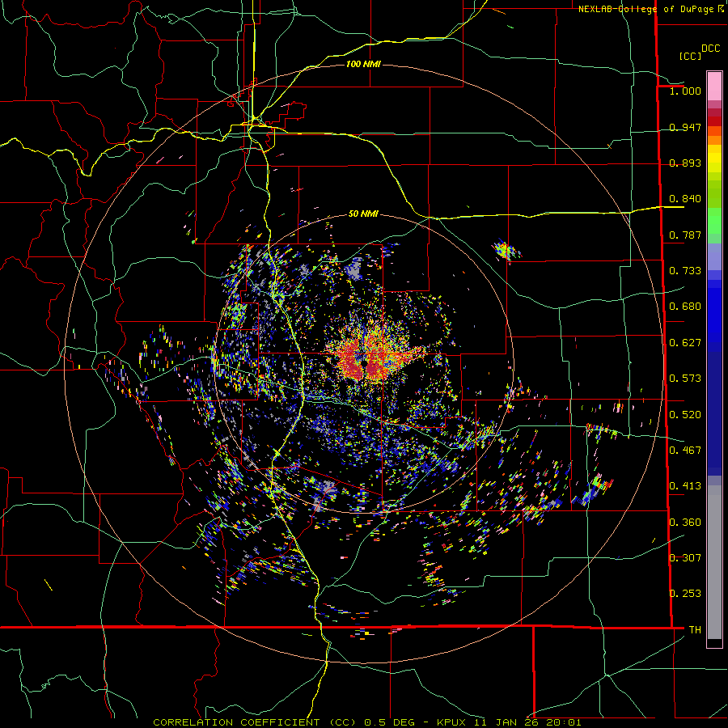Click the 0.840 legend value
This screenshot has width=728, height=728.
[685, 199]
